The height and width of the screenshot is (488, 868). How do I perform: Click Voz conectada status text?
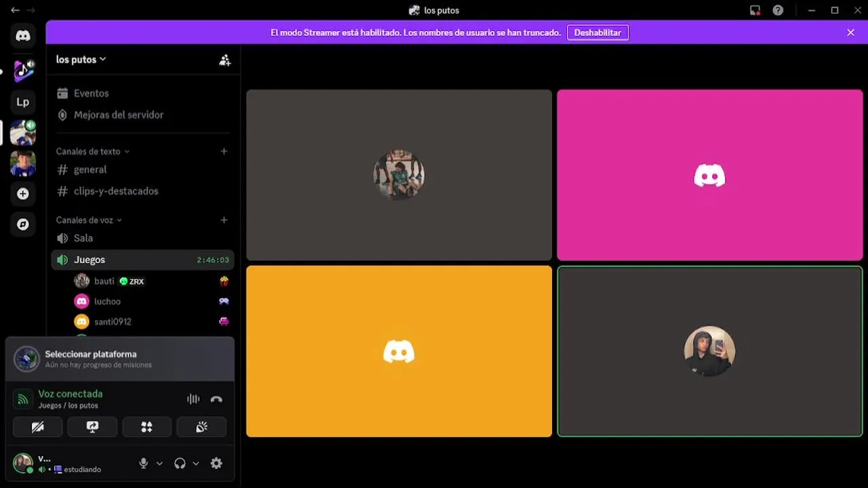(x=71, y=394)
